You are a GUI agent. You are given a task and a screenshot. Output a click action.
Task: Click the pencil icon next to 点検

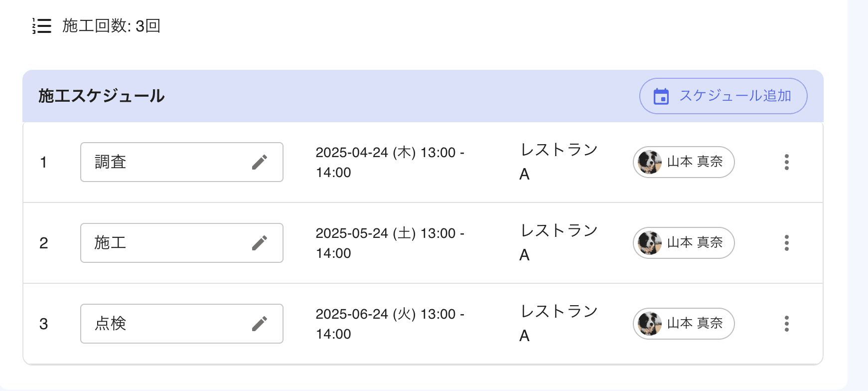tap(260, 324)
